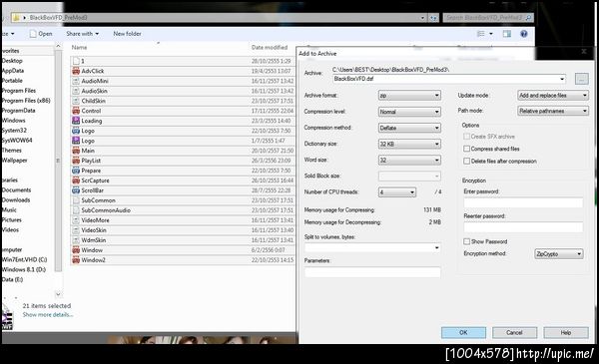Image resolution: width=599 pixels, height=364 pixels.
Task: Select the AudioMini file icon
Action: tap(76, 81)
